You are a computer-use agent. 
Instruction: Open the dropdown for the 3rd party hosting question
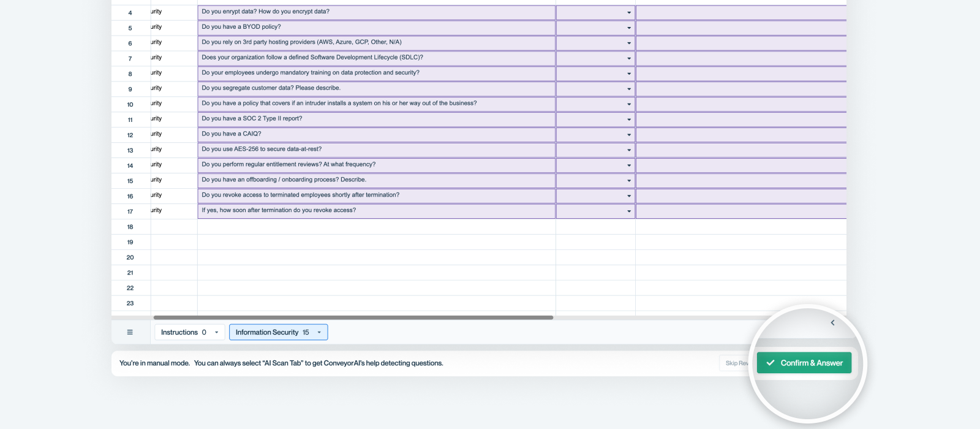(x=629, y=43)
